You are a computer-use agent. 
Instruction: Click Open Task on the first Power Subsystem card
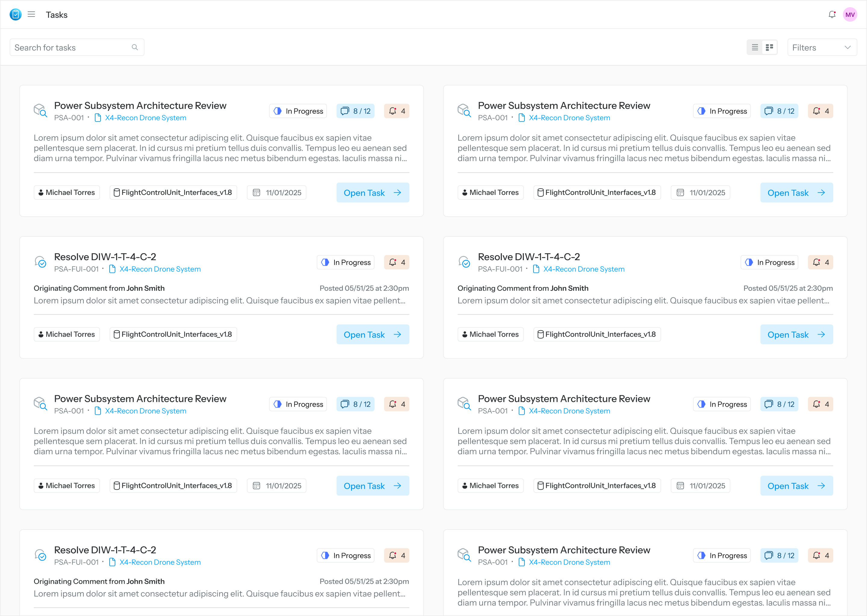pyautogui.click(x=372, y=192)
